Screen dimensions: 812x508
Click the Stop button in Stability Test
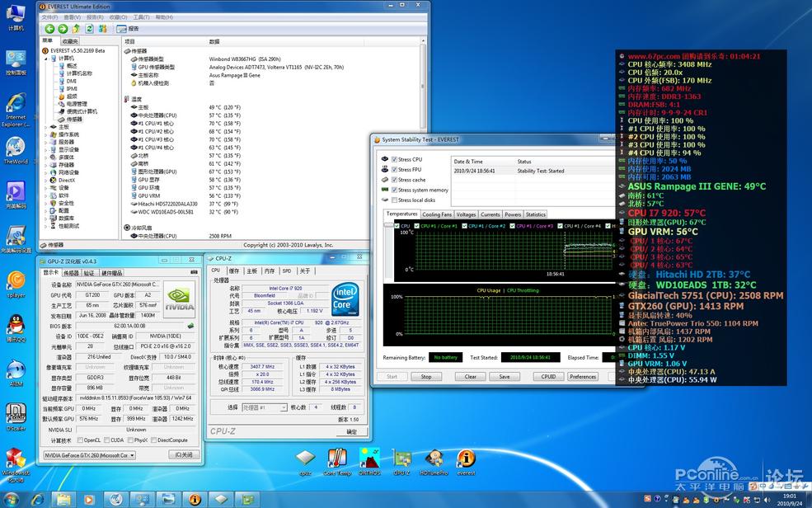click(426, 377)
